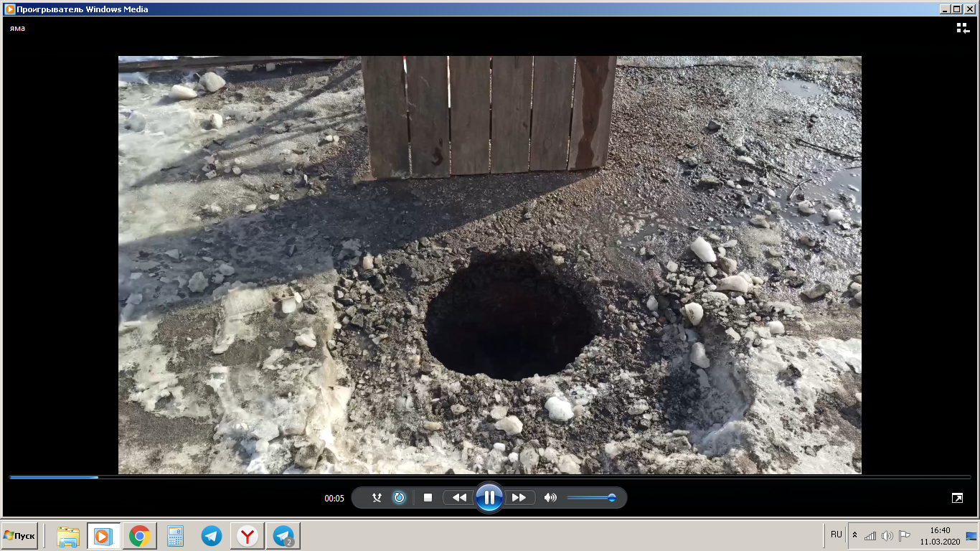This screenshot has width=980, height=551.
Task: Launch Google Chrome from the taskbar
Action: pyautogui.click(x=139, y=536)
